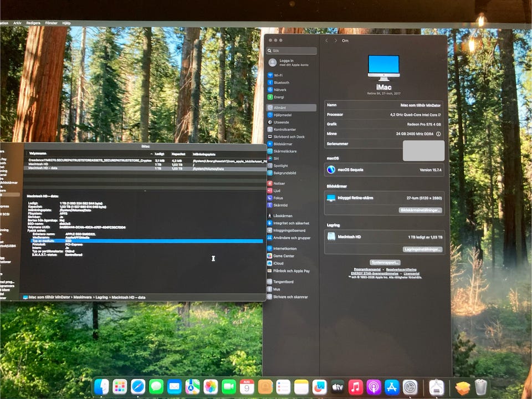Select the Creedence SECUREPKITRUSTSTORE volume row

click(145, 161)
